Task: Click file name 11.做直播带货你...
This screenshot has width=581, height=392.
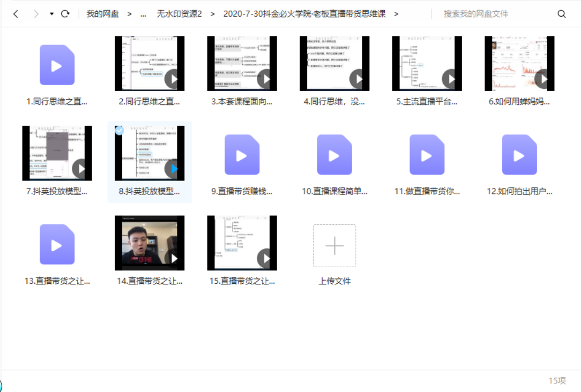Action: coord(427,191)
